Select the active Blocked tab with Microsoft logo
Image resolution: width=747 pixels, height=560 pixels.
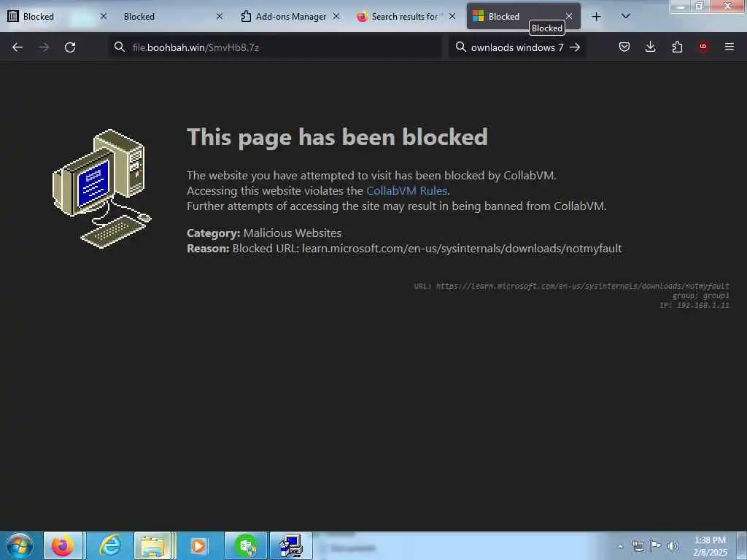point(524,17)
